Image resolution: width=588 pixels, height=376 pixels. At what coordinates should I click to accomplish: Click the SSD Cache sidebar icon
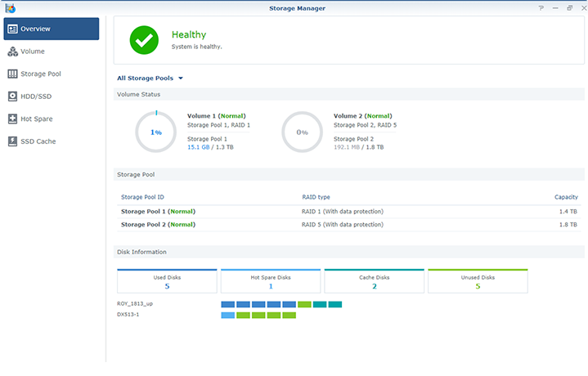pos(12,141)
